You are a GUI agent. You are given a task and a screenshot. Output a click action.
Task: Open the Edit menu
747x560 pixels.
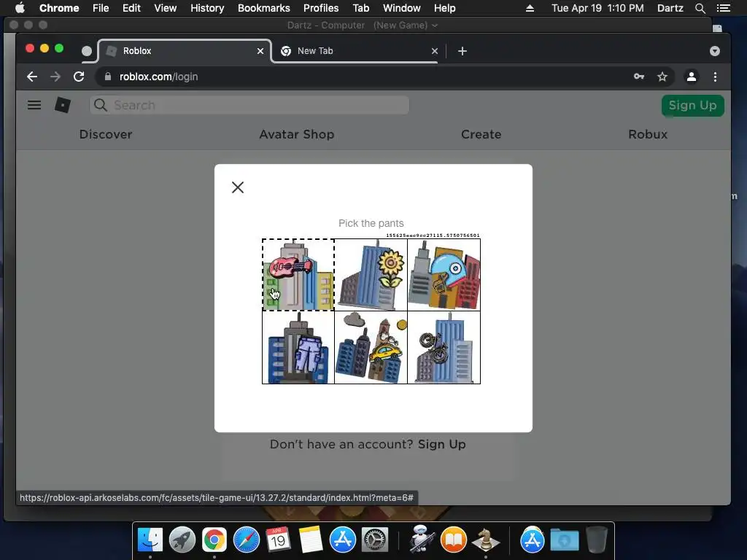(131, 8)
